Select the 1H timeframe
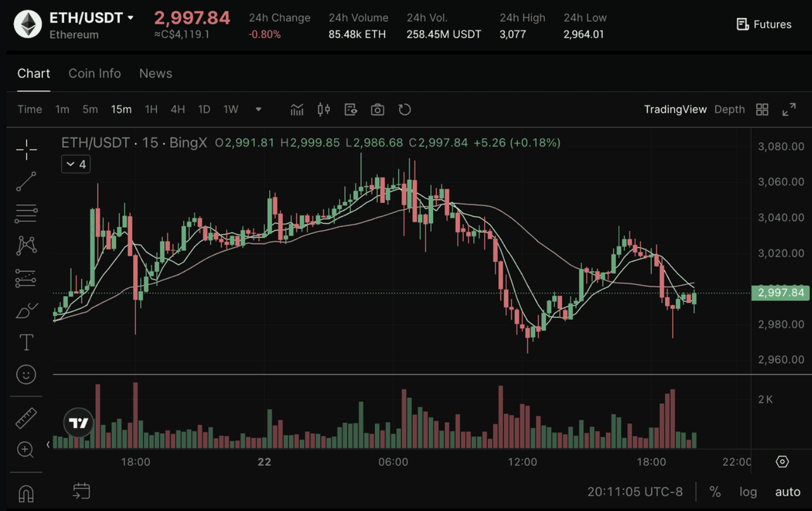Viewport: 812px width, 511px height. point(151,109)
